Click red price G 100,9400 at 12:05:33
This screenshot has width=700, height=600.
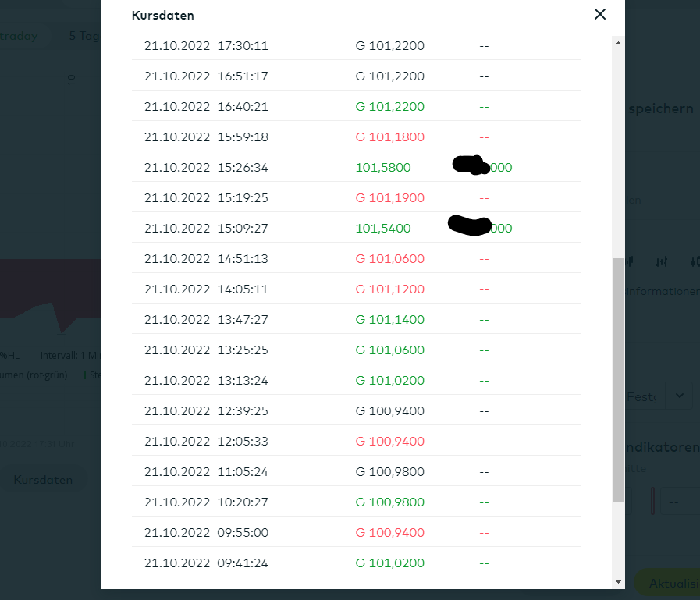click(389, 441)
